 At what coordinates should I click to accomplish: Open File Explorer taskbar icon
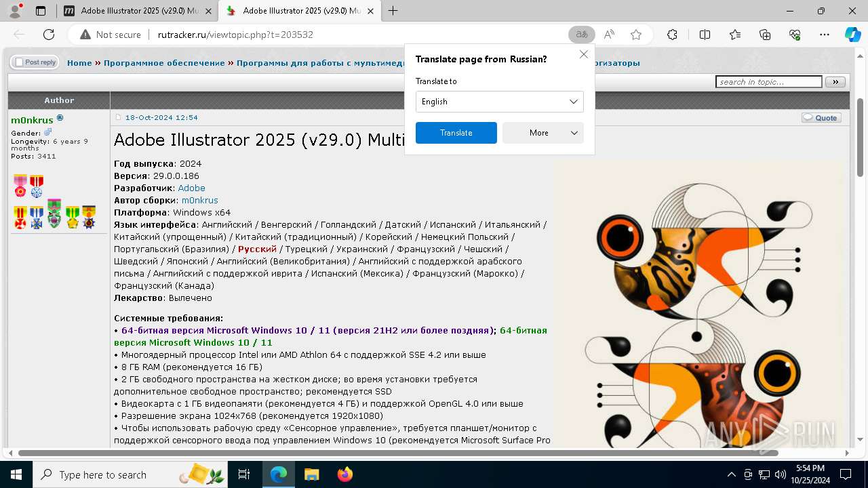tap(311, 474)
